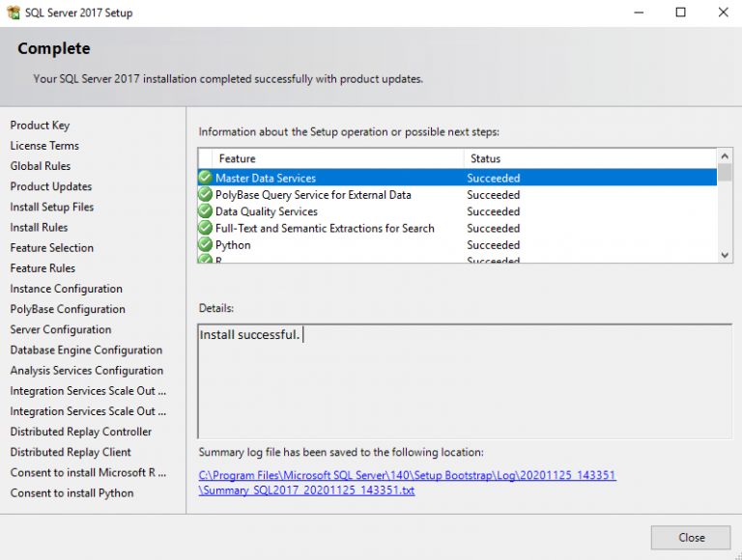742x560 pixels.
Task: Click Succeeded status for PolyBase Query Service
Action: coord(493,195)
